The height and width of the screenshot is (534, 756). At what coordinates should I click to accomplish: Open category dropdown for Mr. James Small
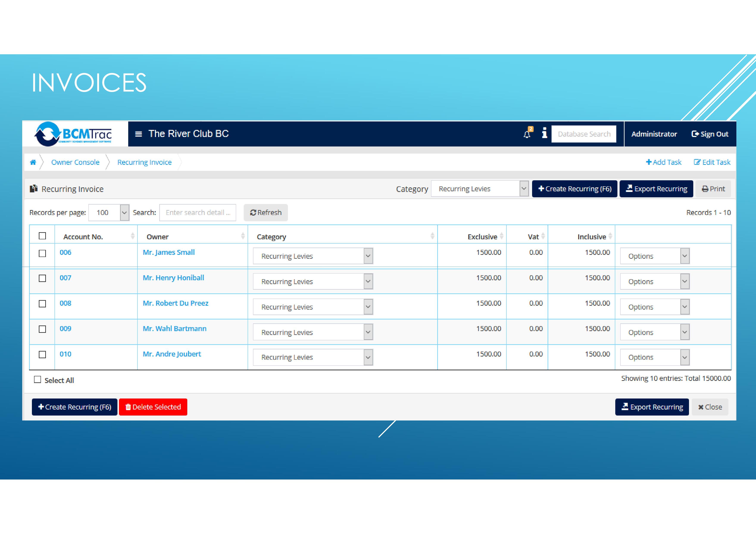coord(313,256)
